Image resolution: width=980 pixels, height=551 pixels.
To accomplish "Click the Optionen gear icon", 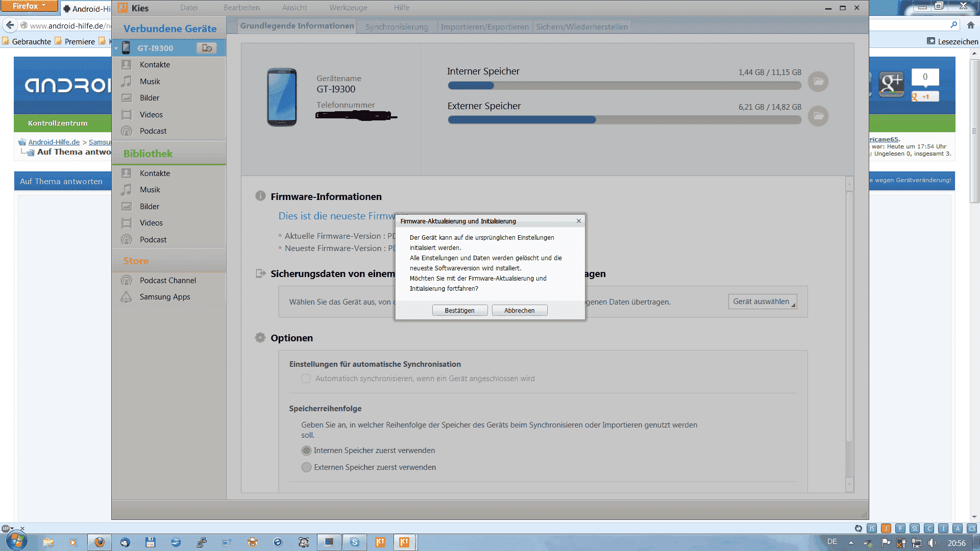I will pos(260,338).
